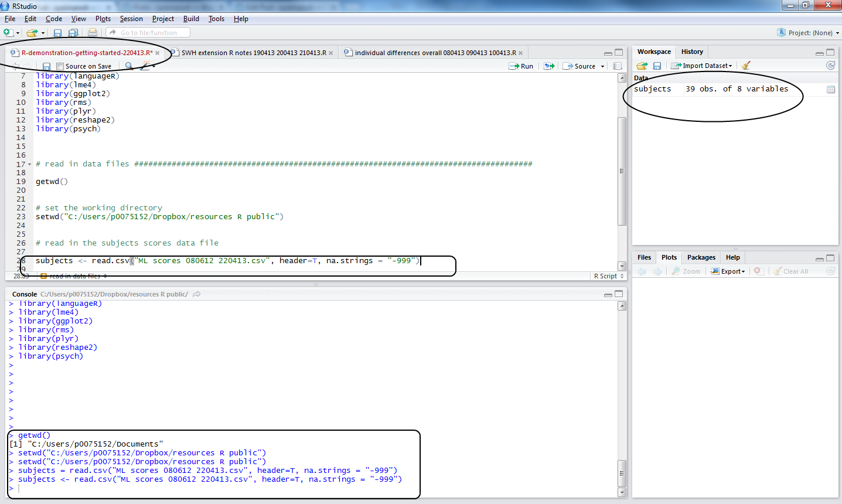The image size is (842, 504).
Task: Clear the workspace with the broom icon
Action: [x=746, y=66]
